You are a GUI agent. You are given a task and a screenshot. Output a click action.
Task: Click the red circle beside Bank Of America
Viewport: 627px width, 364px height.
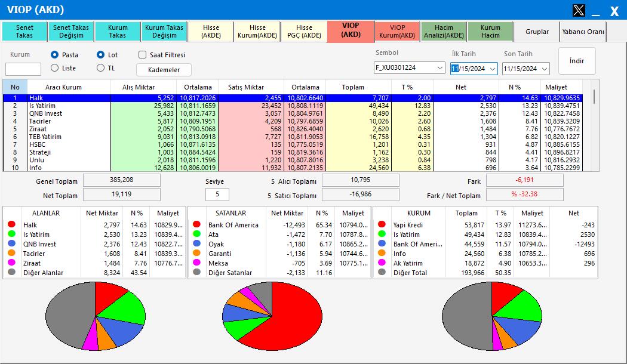pyautogui.click(x=196, y=225)
